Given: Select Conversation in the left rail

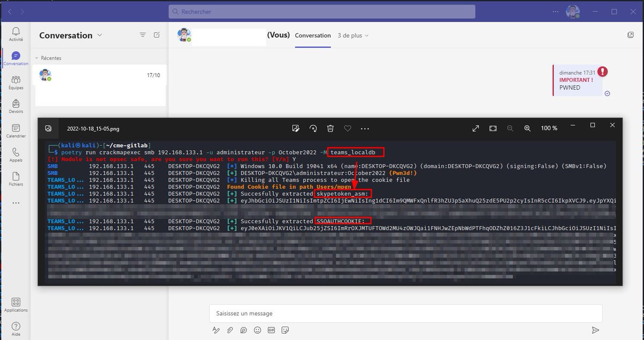Looking at the screenshot, I should 16,58.
